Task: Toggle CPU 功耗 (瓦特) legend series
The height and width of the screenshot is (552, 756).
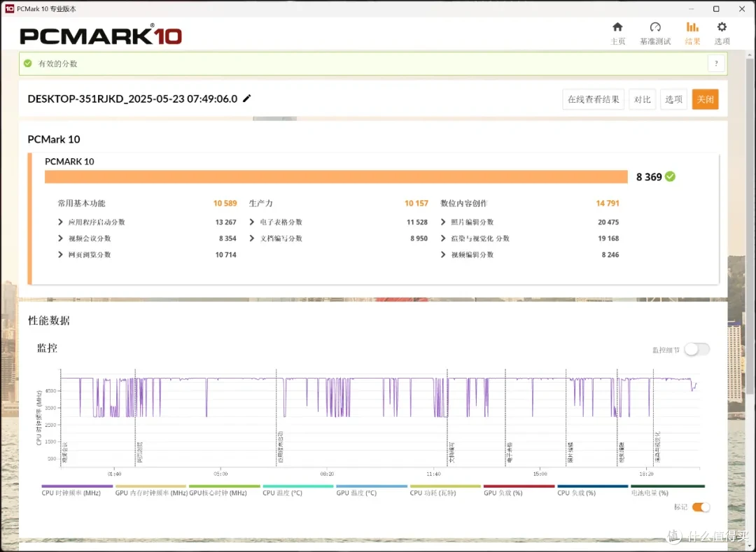Action: click(x=445, y=490)
